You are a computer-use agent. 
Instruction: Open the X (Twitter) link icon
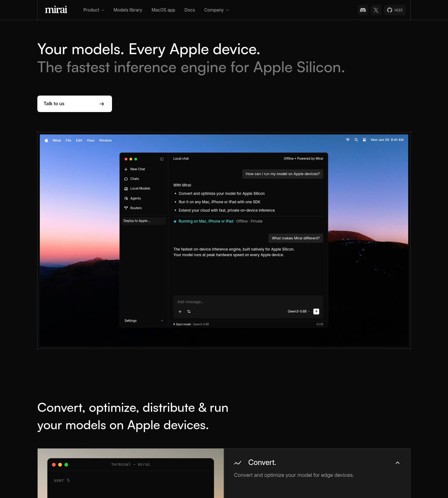click(376, 10)
